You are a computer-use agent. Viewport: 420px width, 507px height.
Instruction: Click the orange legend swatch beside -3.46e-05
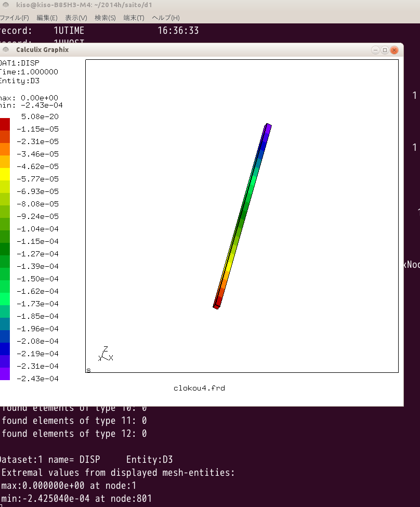(x=5, y=149)
